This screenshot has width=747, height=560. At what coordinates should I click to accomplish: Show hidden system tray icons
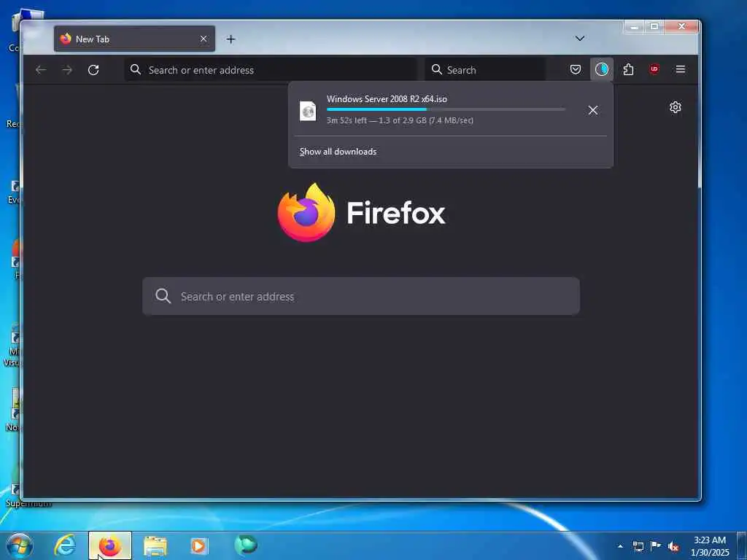(x=620, y=546)
